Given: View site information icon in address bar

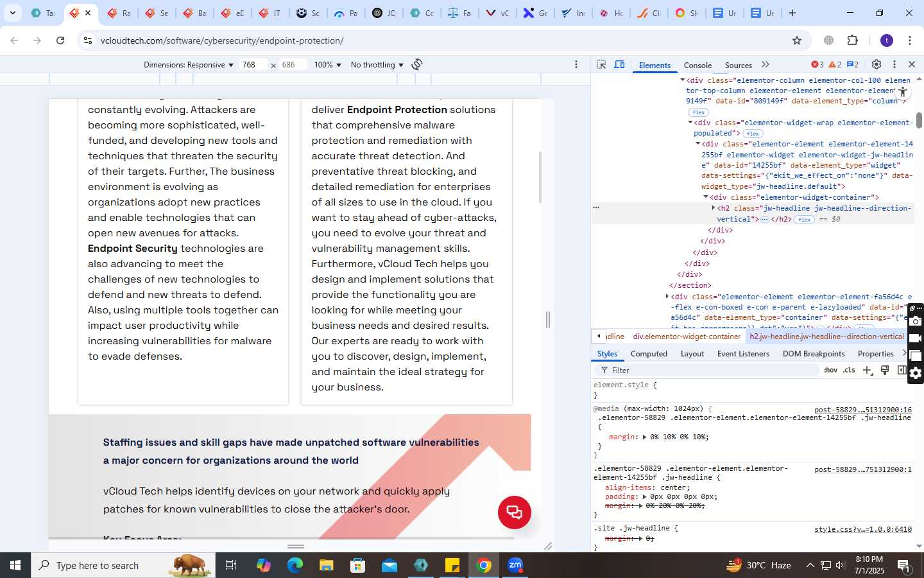Looking at the screenshot, I should coord(88,40).
